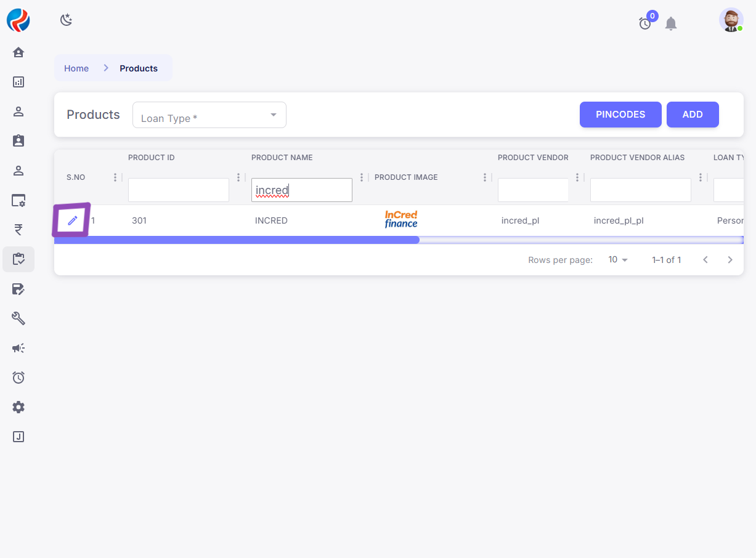Click the ADD button
This screenshot has height=558, width=756.
(x=693, y=115)
